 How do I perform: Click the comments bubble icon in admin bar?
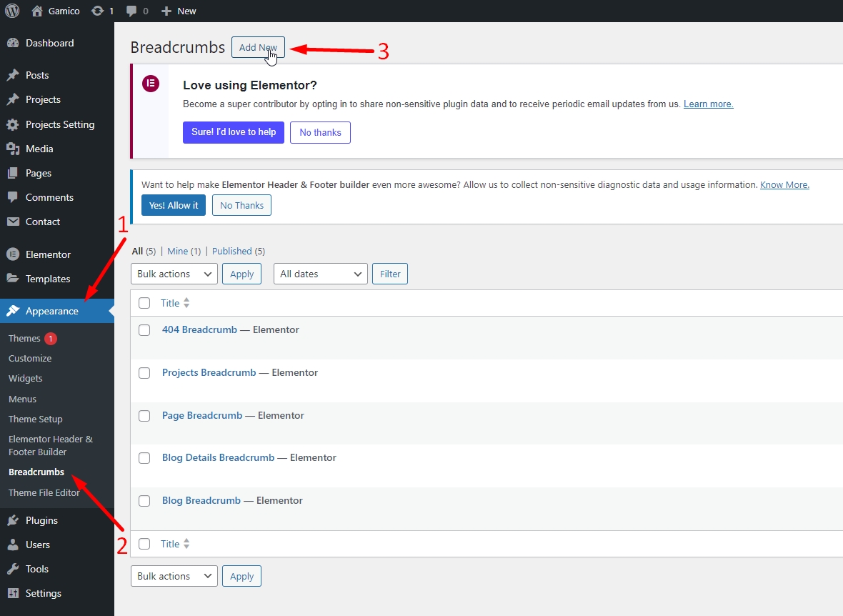[131, 11]
